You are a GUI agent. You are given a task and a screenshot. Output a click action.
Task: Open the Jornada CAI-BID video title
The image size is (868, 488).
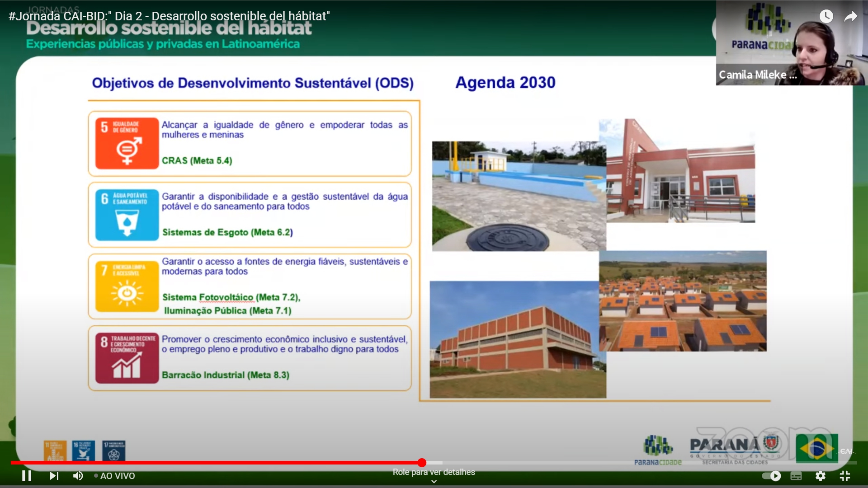[169, 15]
